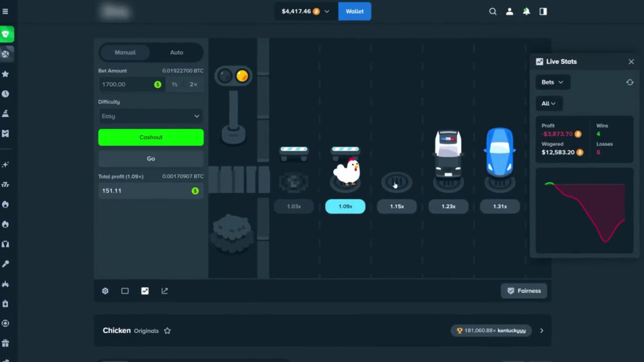Favourite the Chicken game with star
The height and width of the screenshot is (362, 644).
pyautogui.click(x=167, y=331)
